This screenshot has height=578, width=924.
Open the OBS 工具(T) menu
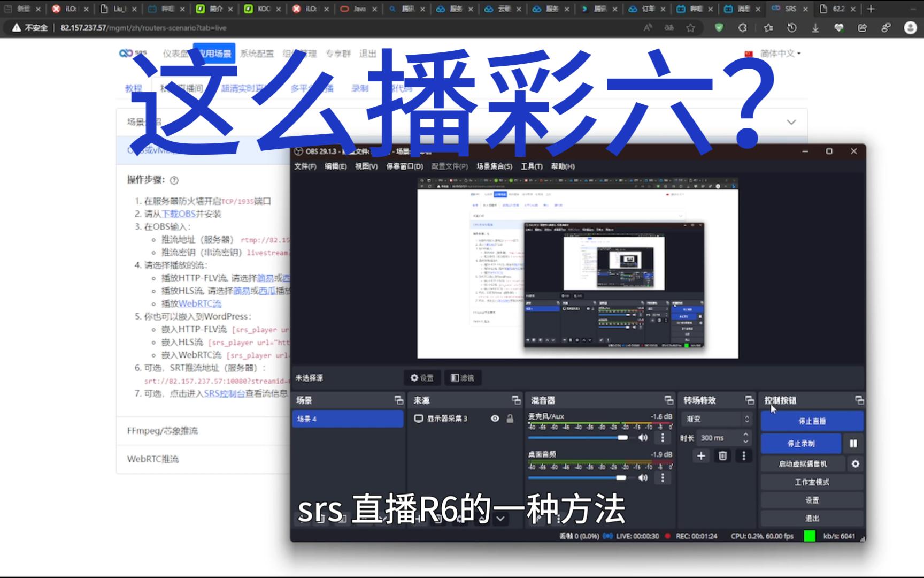532,166
